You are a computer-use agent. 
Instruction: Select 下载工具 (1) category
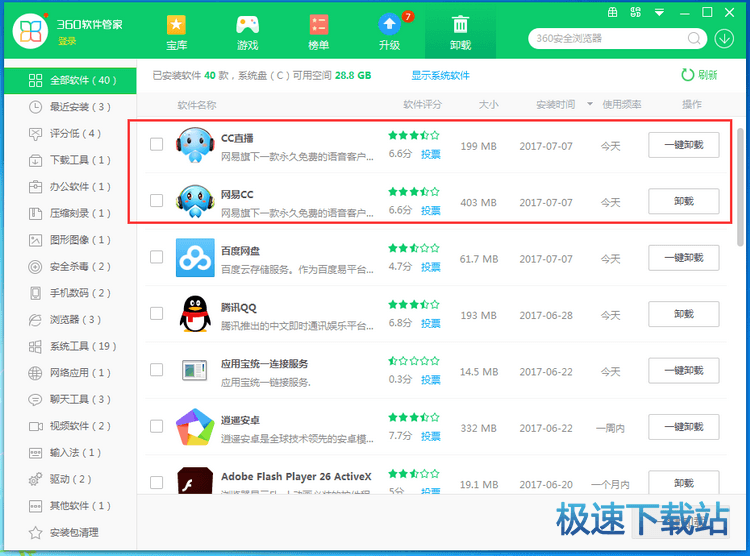(70, 160)
